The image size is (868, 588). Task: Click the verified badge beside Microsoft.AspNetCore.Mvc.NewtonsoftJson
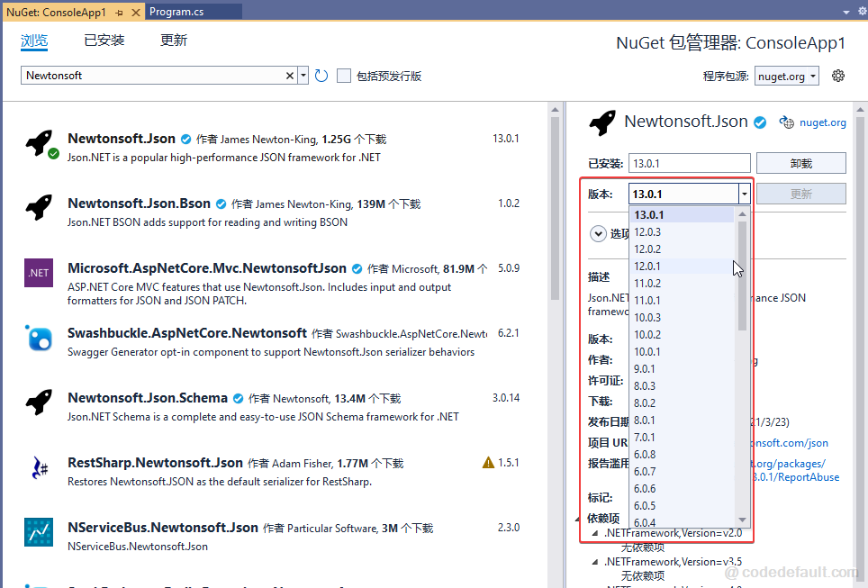point(357,269)
